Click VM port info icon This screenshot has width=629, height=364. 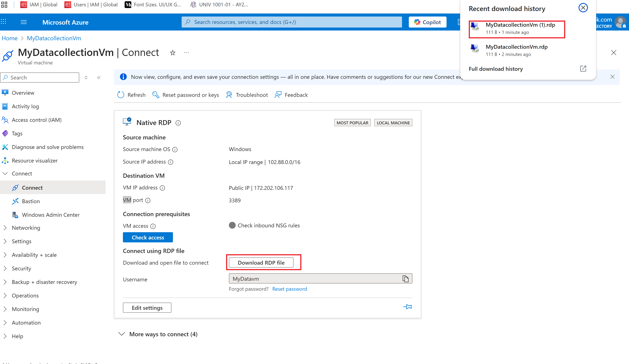tap(148, 201)
